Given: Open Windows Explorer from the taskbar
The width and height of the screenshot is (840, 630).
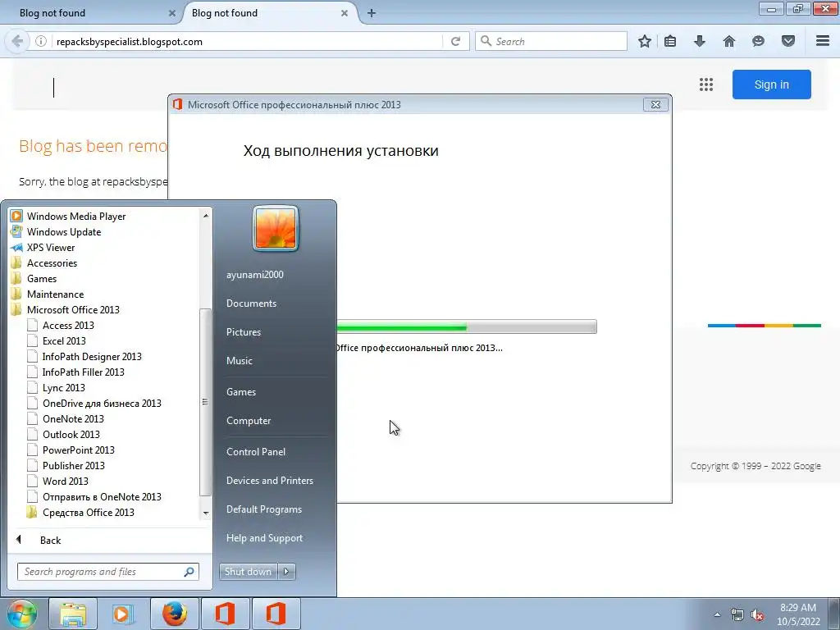Looking at the screenshot, I should tap(73, 614).
